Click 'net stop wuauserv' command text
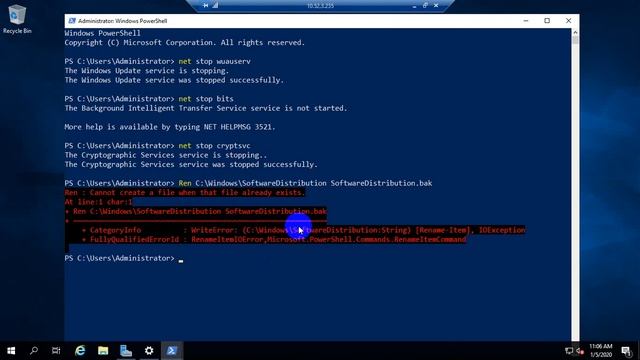This screenshot has width=640, height=360. point(215,62)
